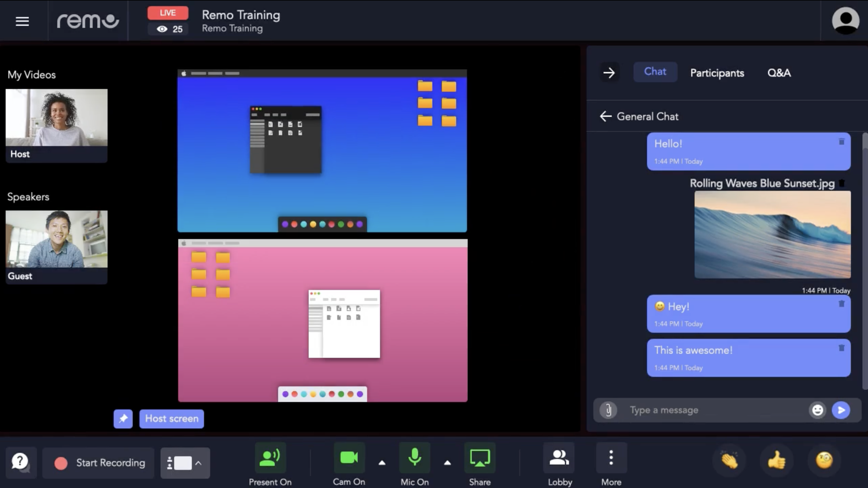Viewport: 868px width, 488px height.
Task: Open the Q&A tab
Action: (x=779, y=73)
